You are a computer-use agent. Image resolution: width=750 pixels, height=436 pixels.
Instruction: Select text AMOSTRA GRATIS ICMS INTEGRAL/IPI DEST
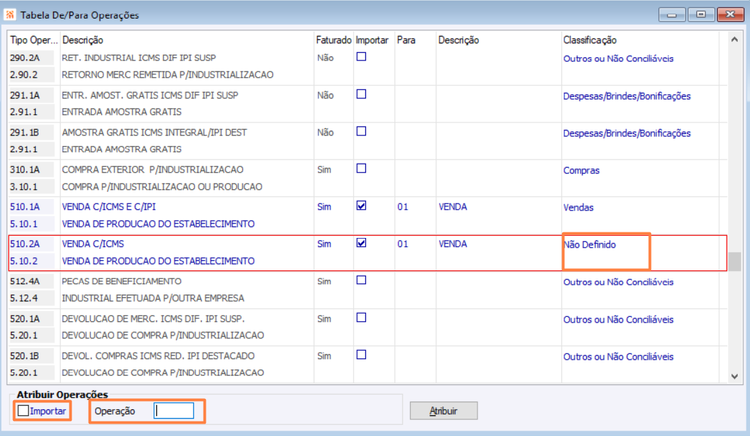[154, 132]
